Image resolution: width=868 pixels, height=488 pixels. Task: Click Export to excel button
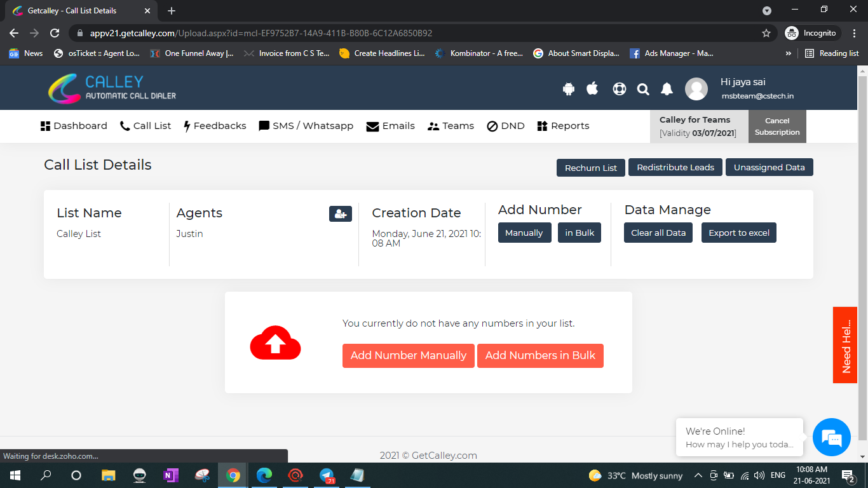739,233
